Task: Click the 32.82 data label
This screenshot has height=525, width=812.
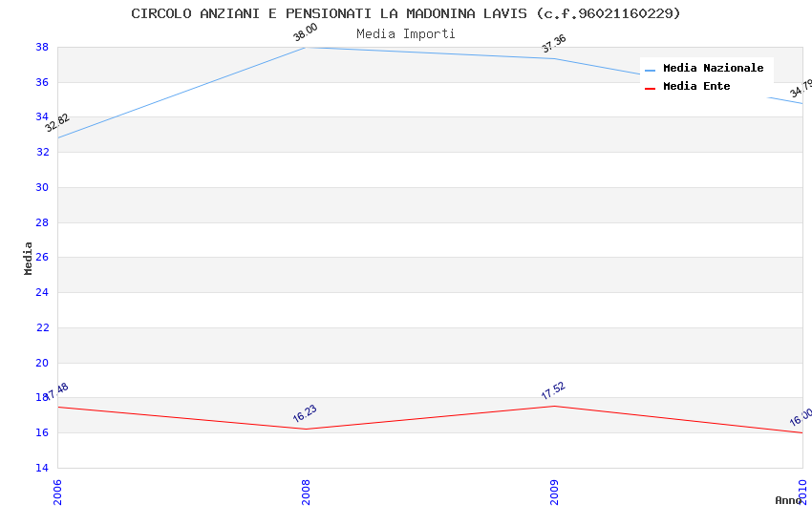Action: (57, 123)
